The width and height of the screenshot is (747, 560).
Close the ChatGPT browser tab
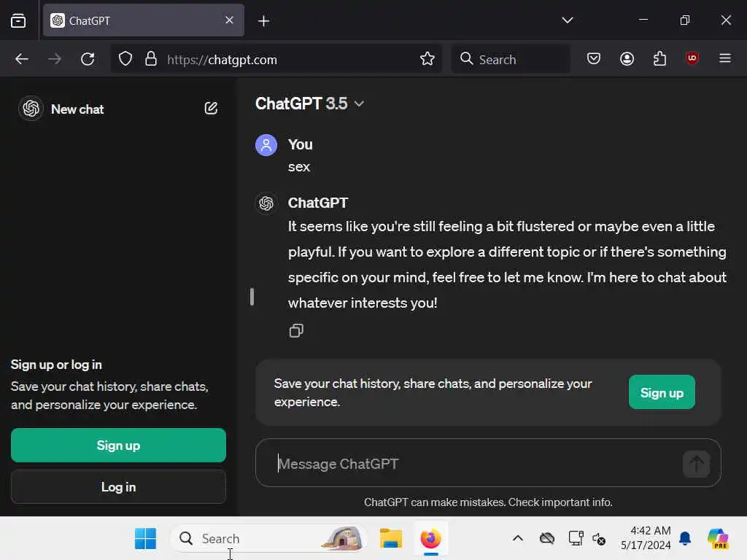pos(229,20)
